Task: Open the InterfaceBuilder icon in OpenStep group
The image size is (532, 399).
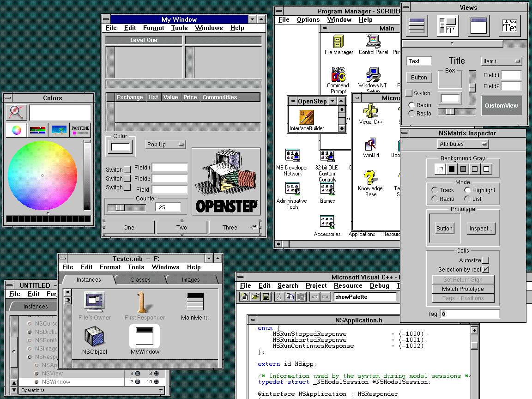Action: click(307, 117)
